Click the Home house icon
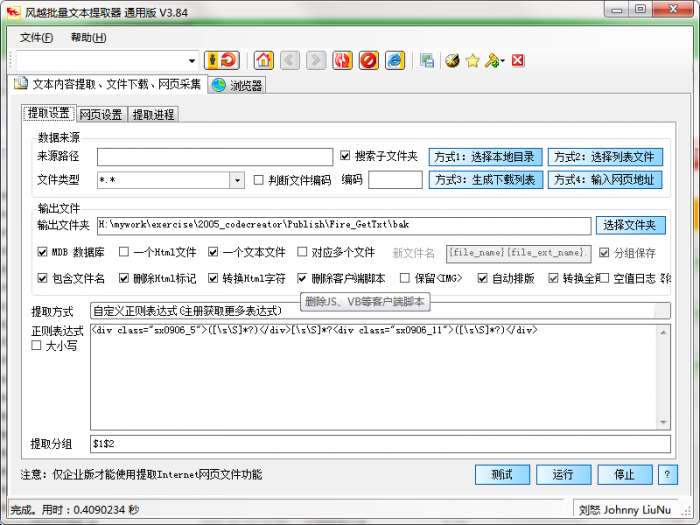The height and width of the screenshot is (525, 700). tap(263, 60)
